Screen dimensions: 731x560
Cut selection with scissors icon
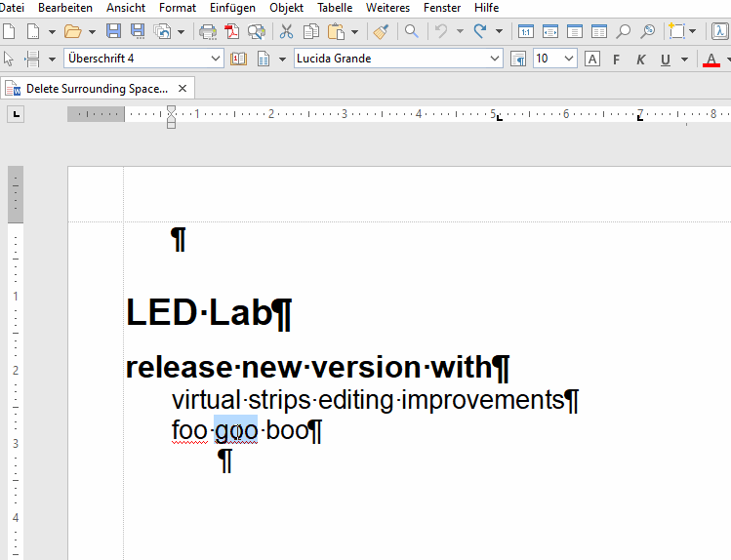click(286, 31)
